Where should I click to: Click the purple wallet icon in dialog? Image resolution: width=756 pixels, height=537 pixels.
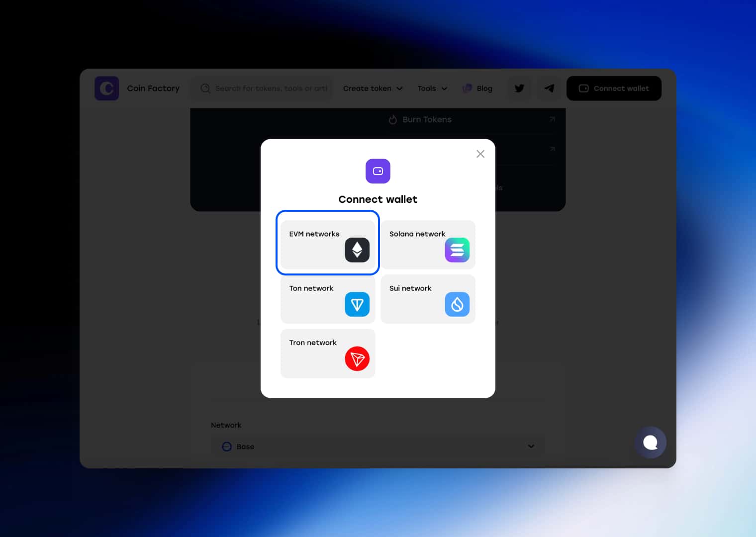[378, 171]
